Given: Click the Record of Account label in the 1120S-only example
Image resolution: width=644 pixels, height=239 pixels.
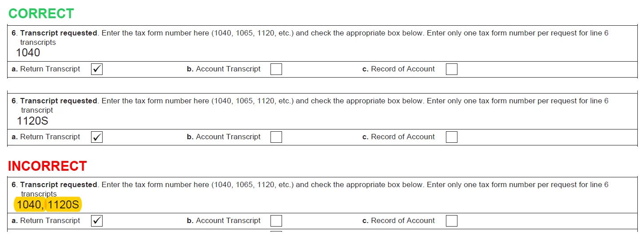Looking at the screenshot, I should click(402, 137).
